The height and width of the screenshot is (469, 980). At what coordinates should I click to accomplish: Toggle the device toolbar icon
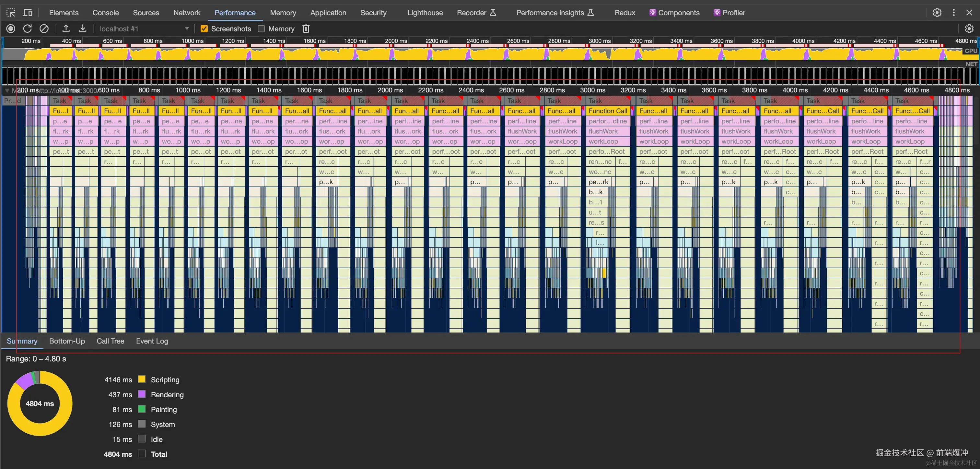click(28, 13)
